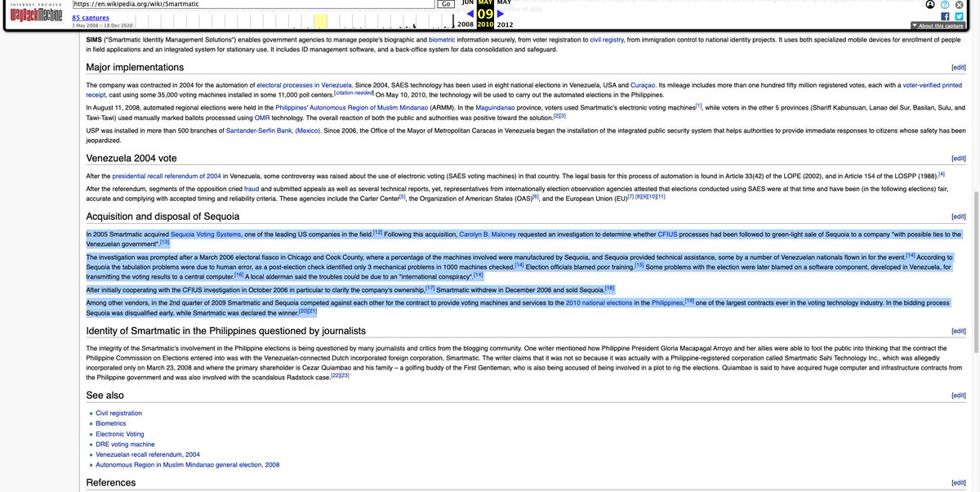Open Civil registration in See also
This screenshot has width=980, height=492.
point(118,414)
